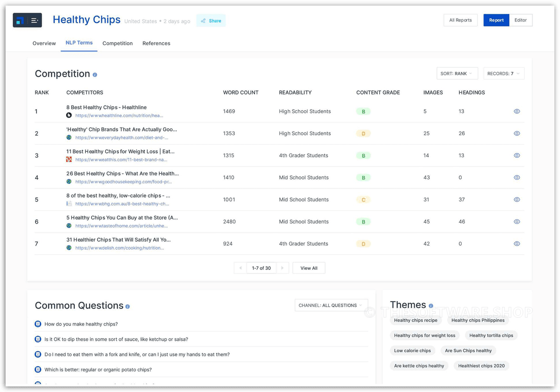Click the 'Healthy chips Philippines' theme tag
Viewport: 560px width, 392px height.
[478, 320]
